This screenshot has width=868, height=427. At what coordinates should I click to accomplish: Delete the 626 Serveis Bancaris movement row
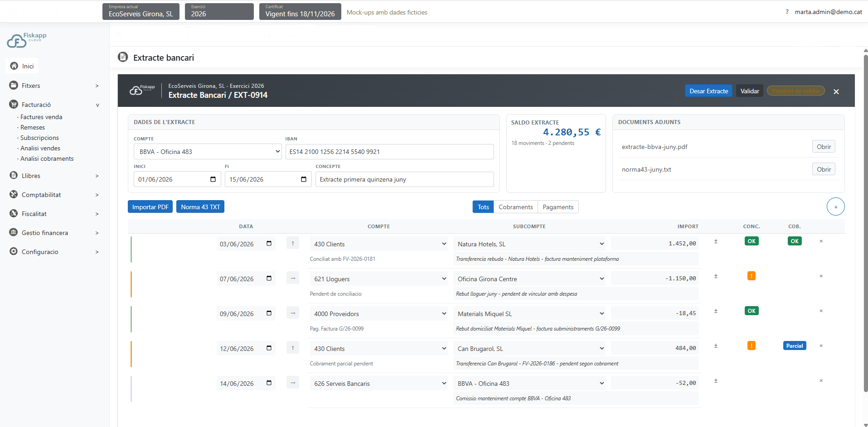(821, 381)
